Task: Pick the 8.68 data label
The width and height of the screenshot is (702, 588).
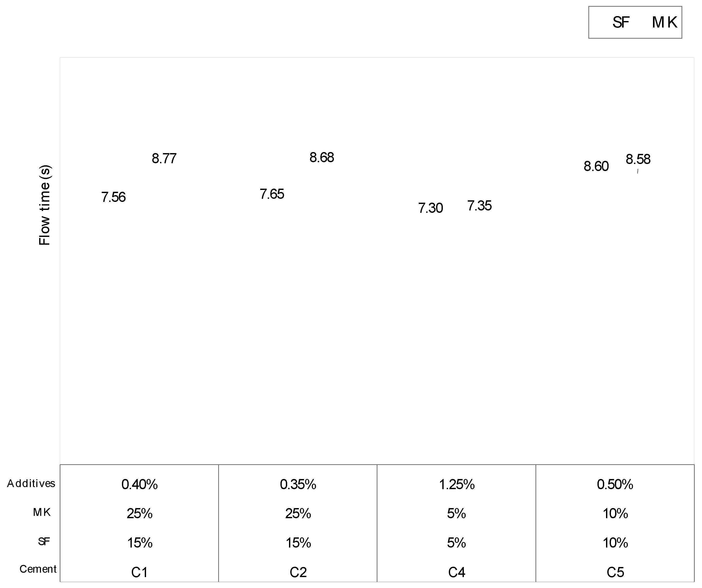Action: pos(322,158)
